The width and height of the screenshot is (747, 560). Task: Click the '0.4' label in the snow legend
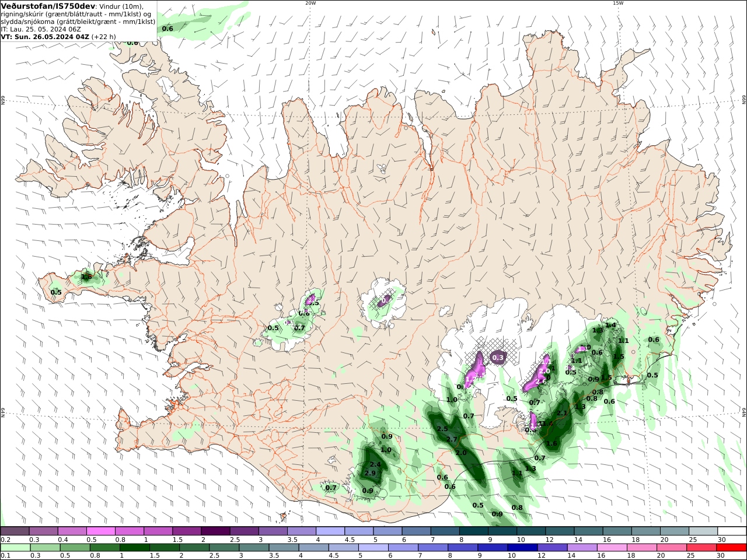point(63,540)
